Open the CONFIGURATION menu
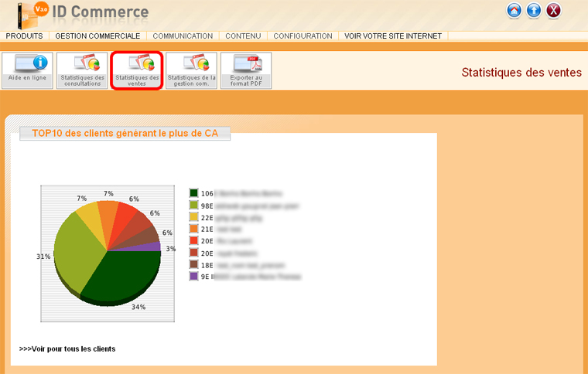The height and width of the screenshot is (374, 588). (x=303, y=36)
